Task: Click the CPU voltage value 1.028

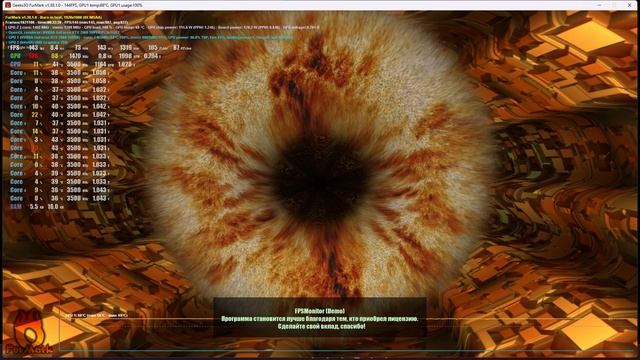Action: [x=124, y=64]
